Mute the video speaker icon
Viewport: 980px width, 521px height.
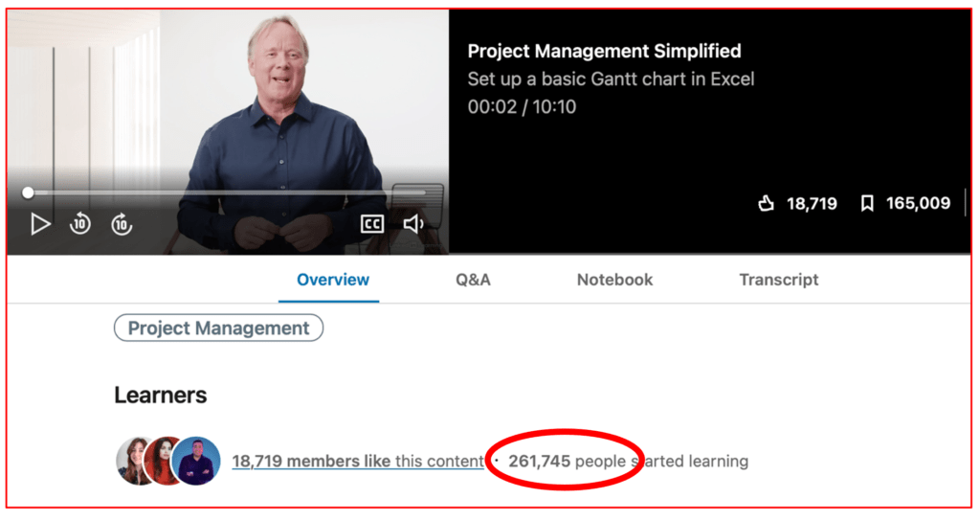point(413,224)
